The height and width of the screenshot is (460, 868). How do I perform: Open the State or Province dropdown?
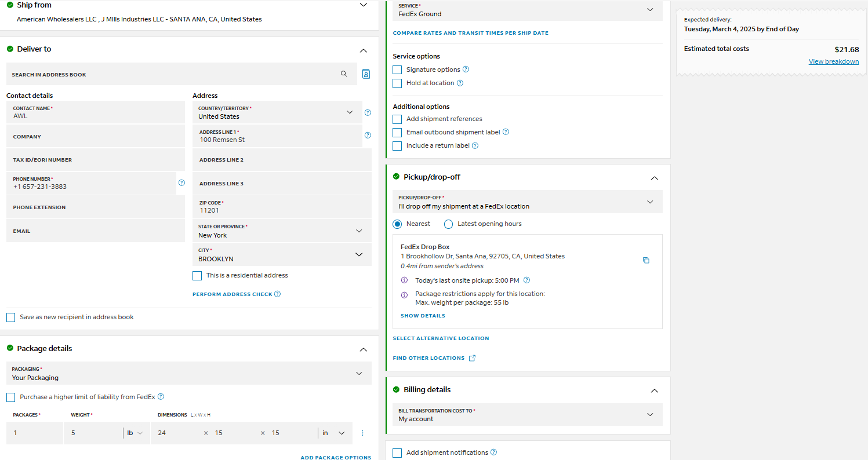point(282,231)
